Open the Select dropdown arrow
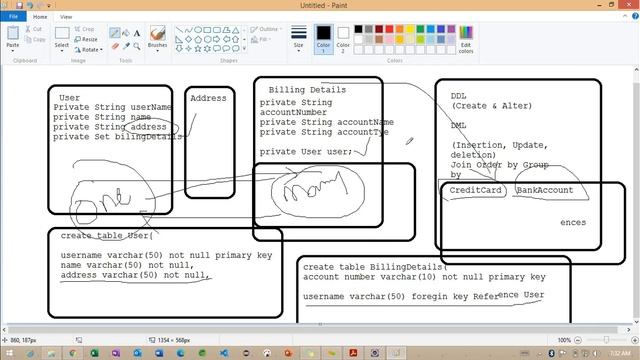640x360 pixels. (62, 51)
